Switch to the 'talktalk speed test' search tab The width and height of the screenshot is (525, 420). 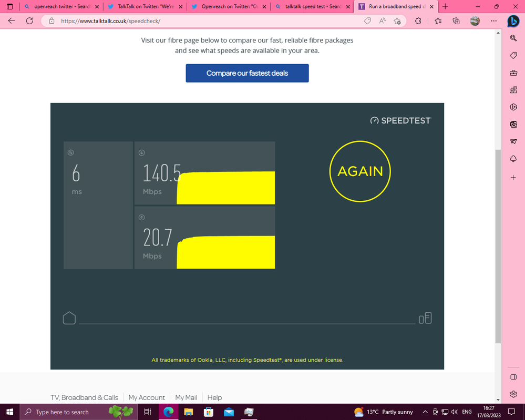click(310, 7)
